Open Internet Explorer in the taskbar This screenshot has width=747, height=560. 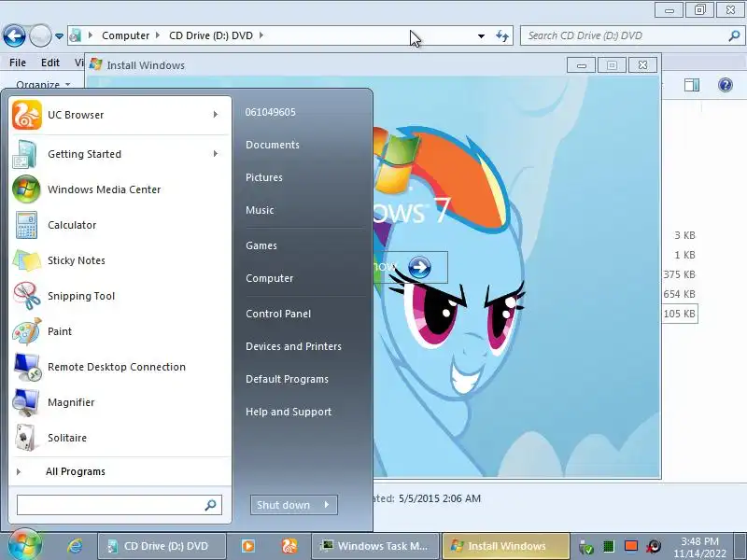[x=75, y=546]
